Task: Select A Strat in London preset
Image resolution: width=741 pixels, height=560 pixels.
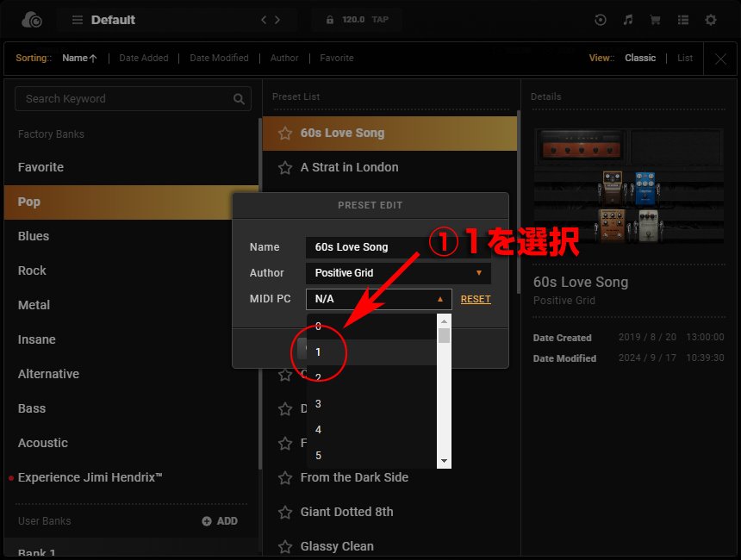Action: 389,168
